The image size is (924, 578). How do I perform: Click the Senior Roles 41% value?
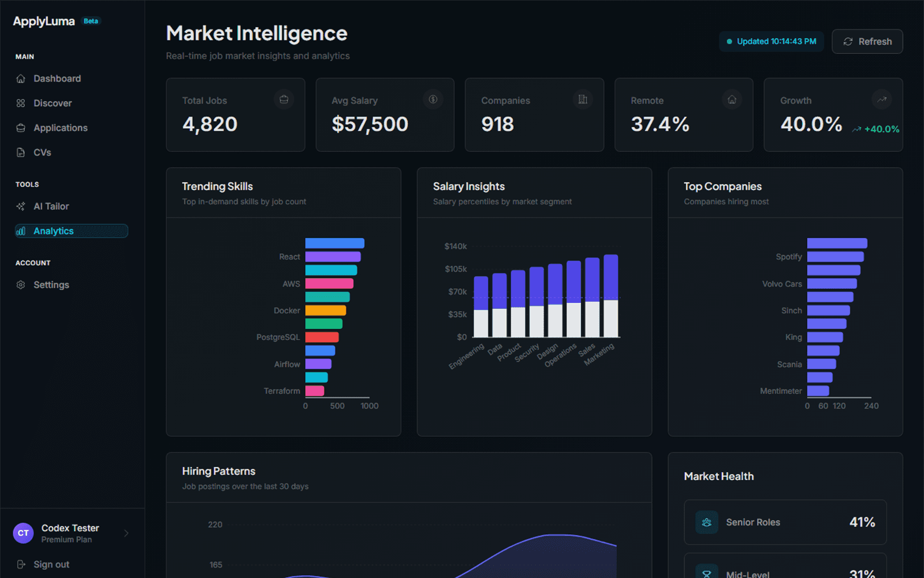(862, 523)
